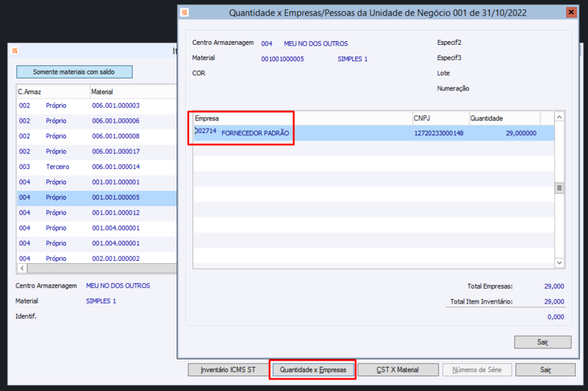Click the background inventory window app icon

pyautogui.click(x=15, y=51)
